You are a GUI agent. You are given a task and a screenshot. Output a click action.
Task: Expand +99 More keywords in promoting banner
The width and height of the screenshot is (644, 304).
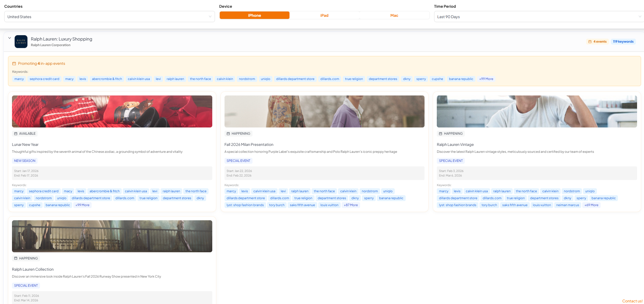tap(486, 79)
